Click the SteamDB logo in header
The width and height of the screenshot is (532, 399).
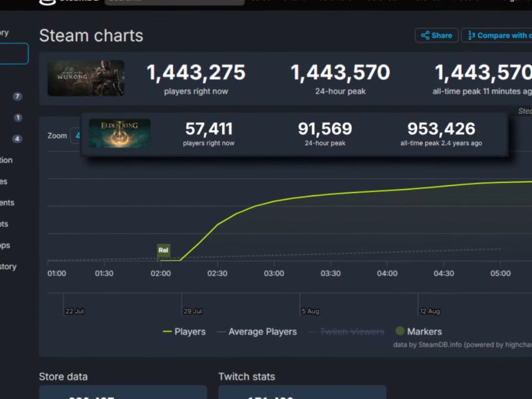(x=69, y=1)
